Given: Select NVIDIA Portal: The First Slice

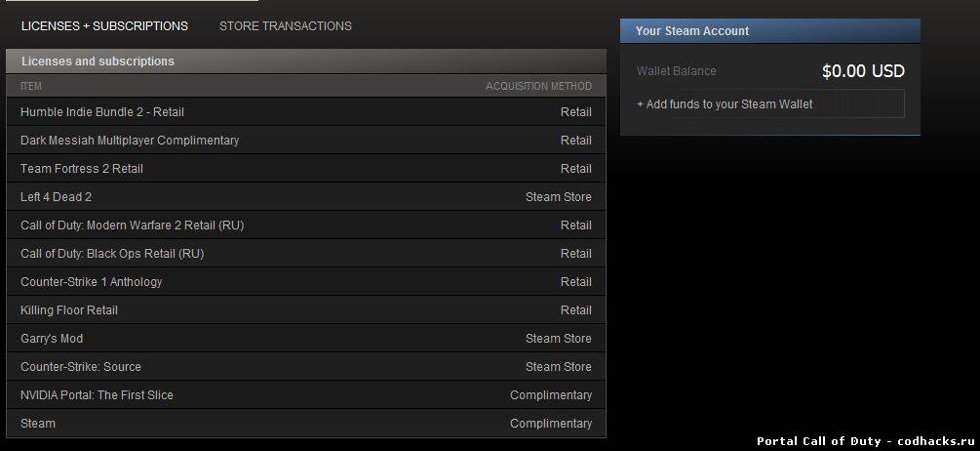Looking at the screenshot, I should pos(305,395).
